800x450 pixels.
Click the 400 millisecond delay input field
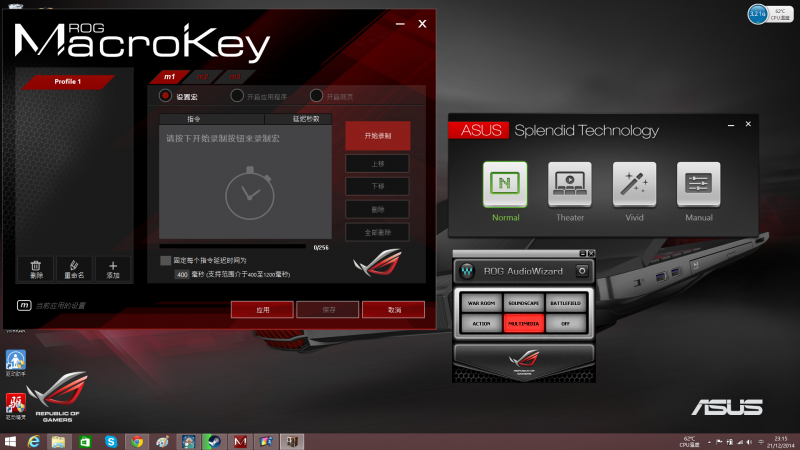pyautogui.click(x=182, y=274)
